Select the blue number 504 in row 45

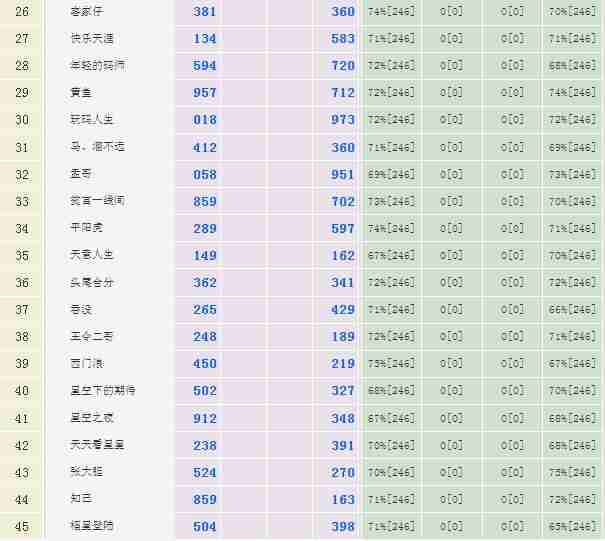(205, 526)
